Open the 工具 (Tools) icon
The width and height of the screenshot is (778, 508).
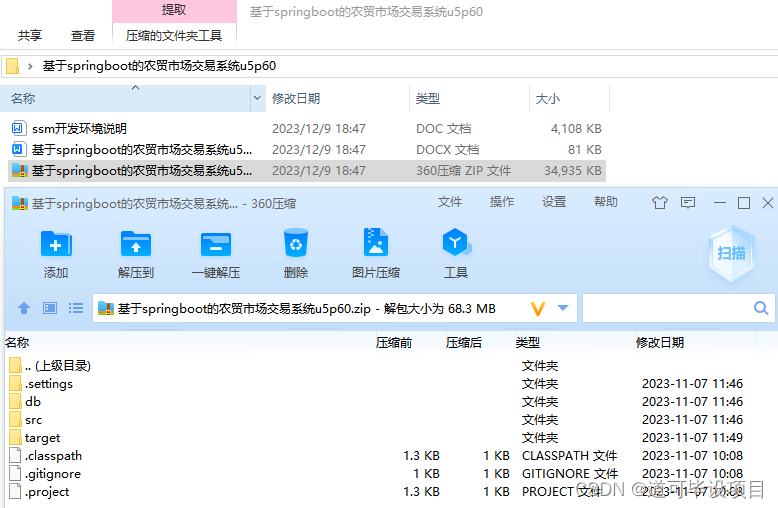pyautogui.click(x=456, y=243)
